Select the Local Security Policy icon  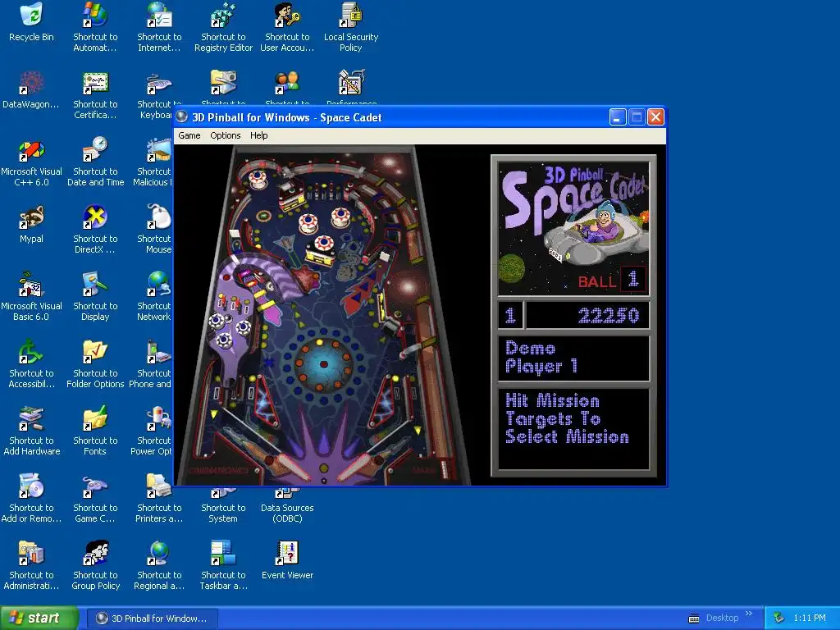351,27
